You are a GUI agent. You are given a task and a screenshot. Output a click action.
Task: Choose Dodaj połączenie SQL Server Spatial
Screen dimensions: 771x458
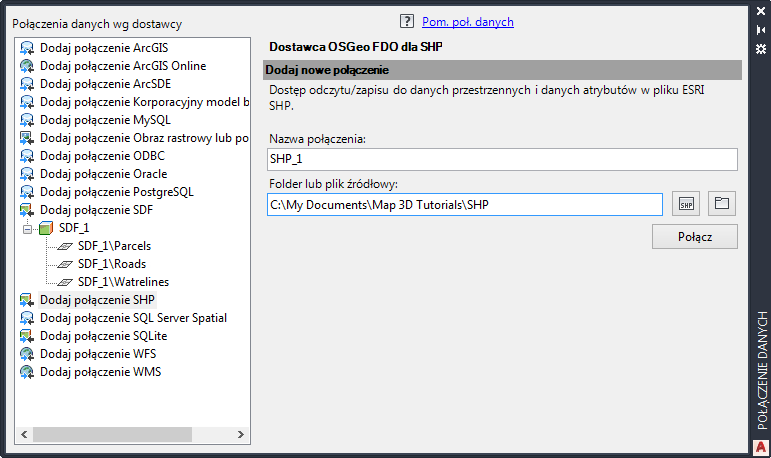coord(133,318)
